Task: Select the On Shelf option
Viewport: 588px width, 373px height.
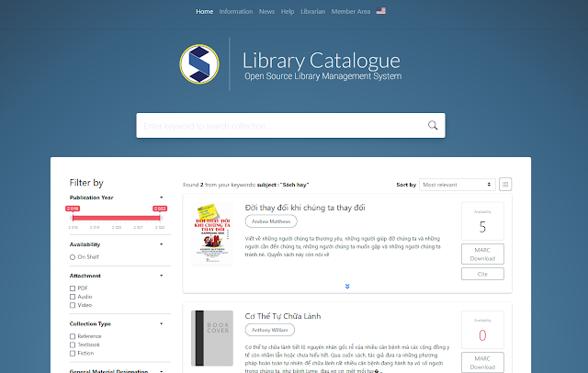Action: 73,257
